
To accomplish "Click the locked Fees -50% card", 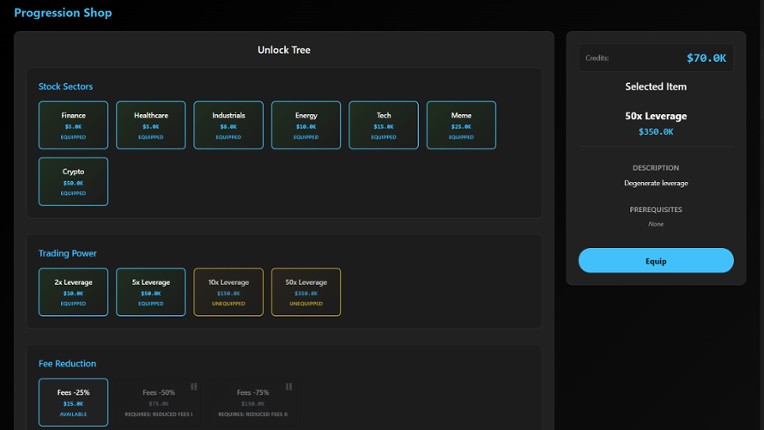I will 158,402.
